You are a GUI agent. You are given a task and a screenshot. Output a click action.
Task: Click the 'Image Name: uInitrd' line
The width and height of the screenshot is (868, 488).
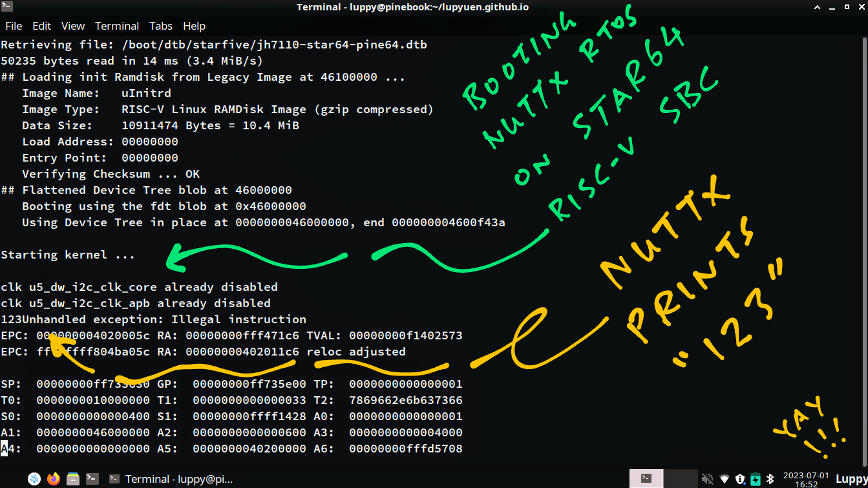(96, 93)
